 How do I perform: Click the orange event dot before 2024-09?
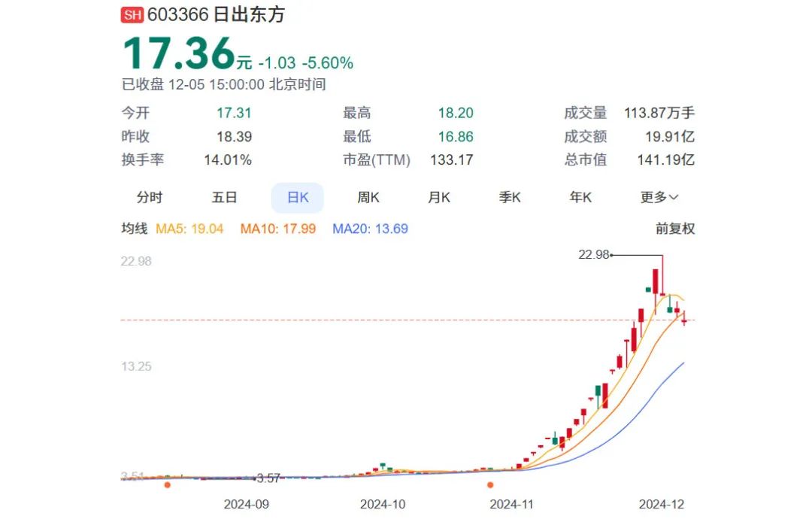point(167,485)
